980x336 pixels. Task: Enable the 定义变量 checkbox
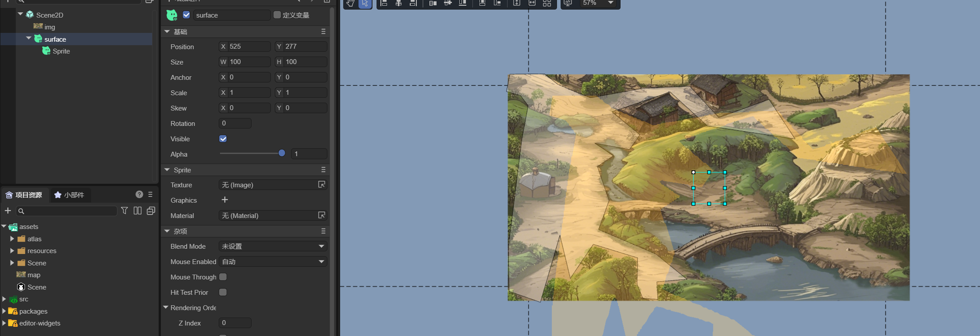[277, 15]
